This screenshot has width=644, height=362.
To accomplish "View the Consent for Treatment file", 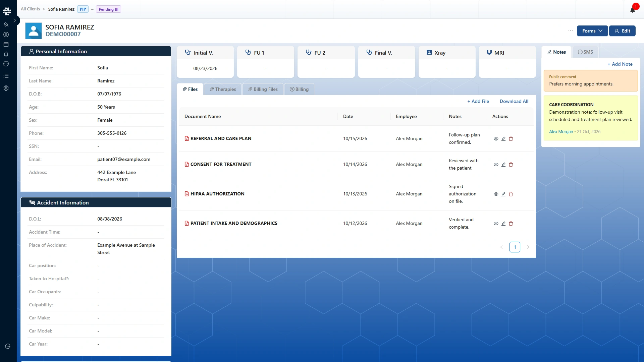I will 496,165.
